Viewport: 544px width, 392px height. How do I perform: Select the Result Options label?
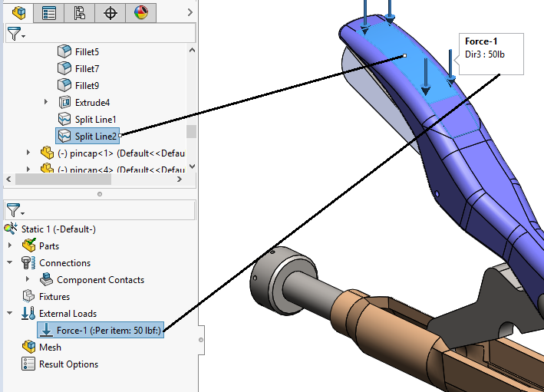tap(69, 364)
